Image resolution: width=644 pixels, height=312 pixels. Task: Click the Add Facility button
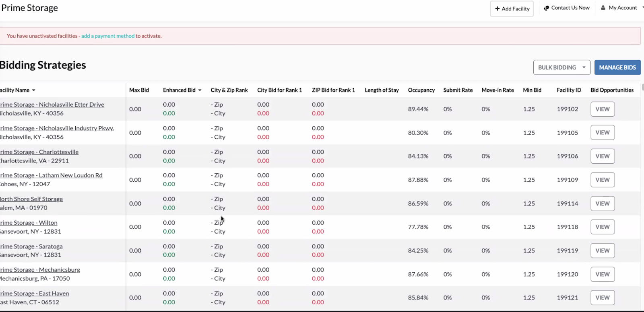(512, 8)
